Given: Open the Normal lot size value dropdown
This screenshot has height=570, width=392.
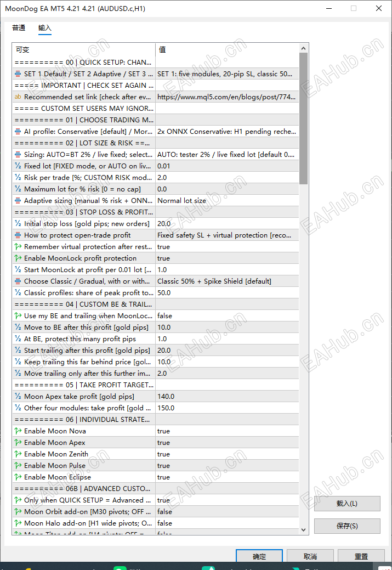Looking at the screenshot, I should point(227,200).
